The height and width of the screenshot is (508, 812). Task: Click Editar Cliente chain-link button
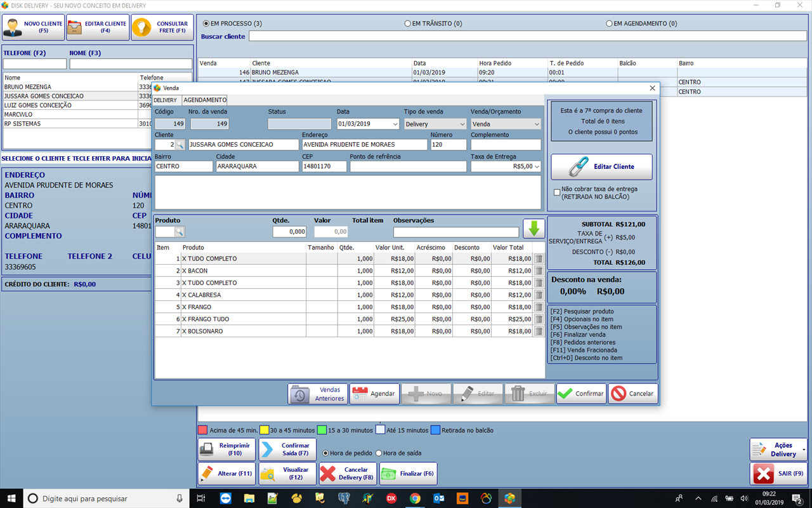click(x=601, y=166)
